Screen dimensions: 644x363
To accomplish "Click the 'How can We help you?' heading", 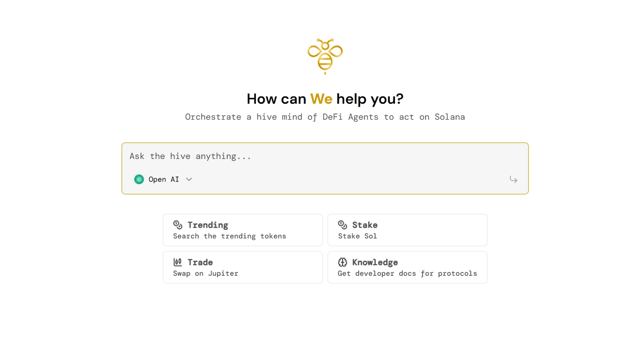I will pyautogui.click(x=325, y=99).
